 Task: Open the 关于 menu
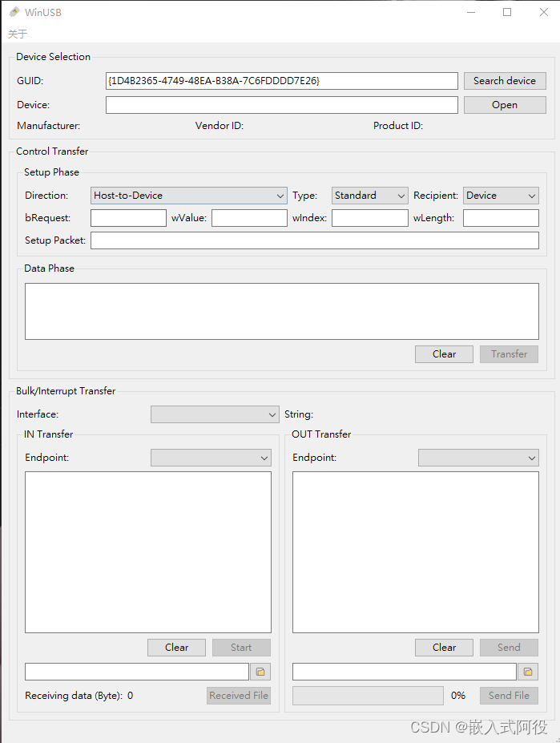coord(18,34)
